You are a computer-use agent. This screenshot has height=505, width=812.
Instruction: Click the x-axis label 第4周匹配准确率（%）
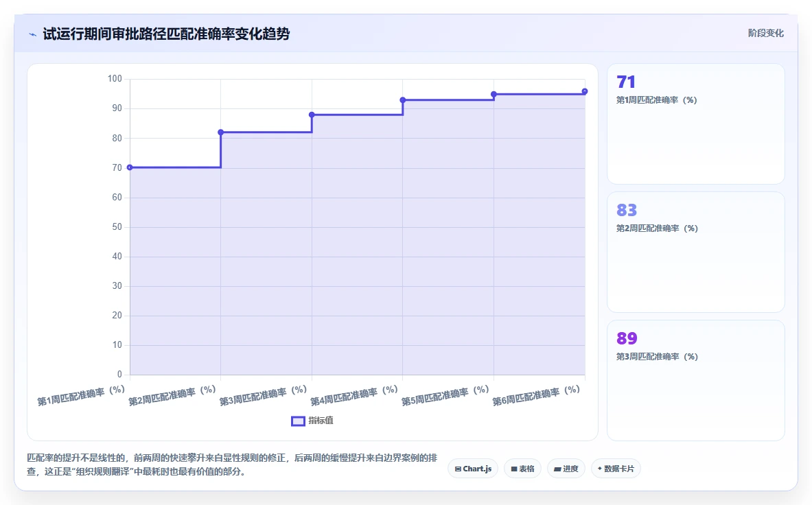[x=355, y=395]
